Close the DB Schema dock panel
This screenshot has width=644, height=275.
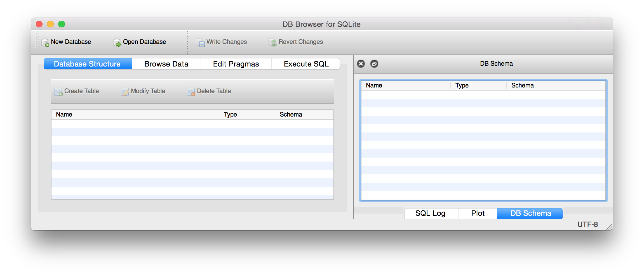click(361, 64)
